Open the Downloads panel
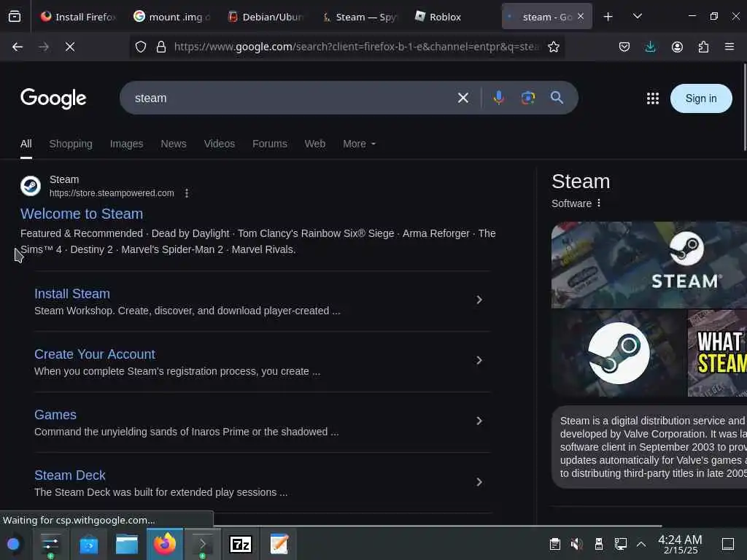747x560 pixels. [650, 47]
